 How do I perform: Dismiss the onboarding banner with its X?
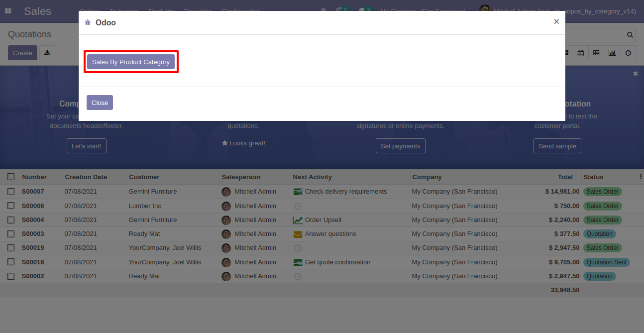636,74
